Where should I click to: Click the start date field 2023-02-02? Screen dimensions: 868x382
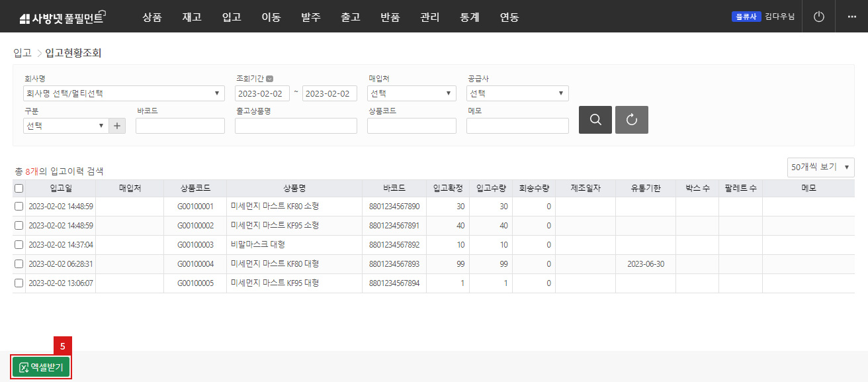pyautogui.click(x=262, y=93)
